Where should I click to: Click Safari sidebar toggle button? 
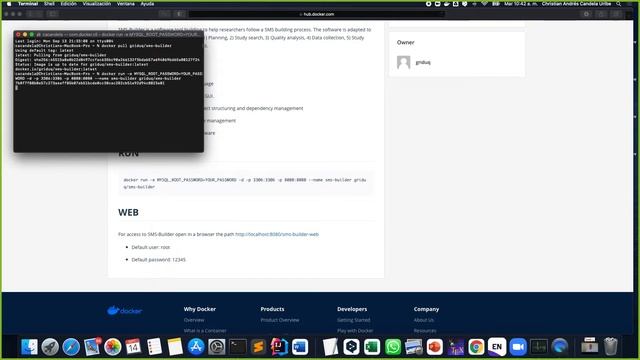tap(53, 14)
